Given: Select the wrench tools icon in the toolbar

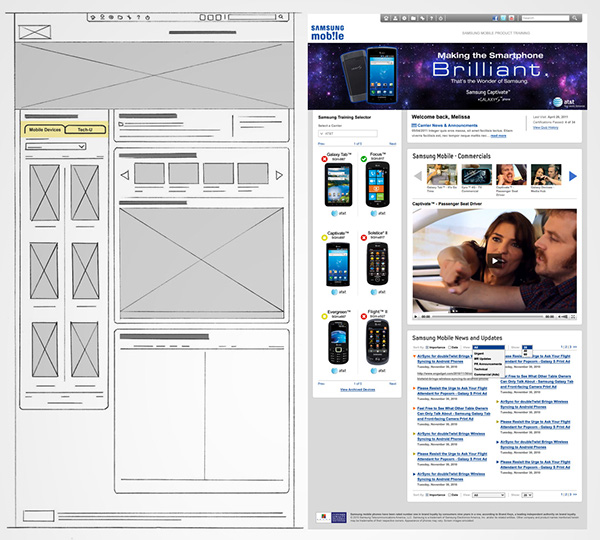Looking at the screenshot, I should pyautogui.click(x=422, y=18).
